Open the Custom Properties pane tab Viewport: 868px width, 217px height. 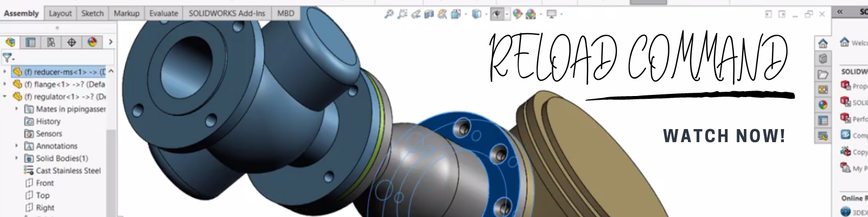click(823, 120)
